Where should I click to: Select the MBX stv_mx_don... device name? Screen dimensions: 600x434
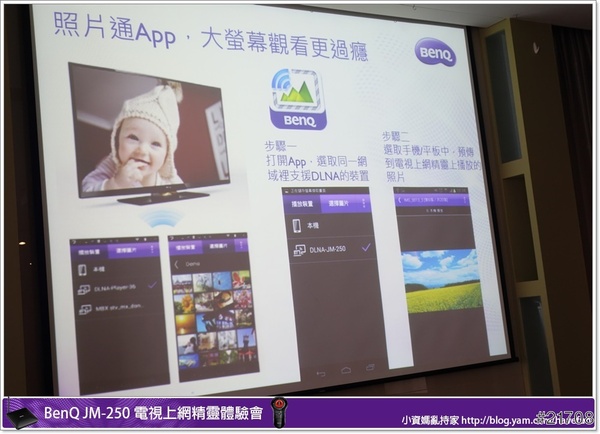(x=119, y=307)
